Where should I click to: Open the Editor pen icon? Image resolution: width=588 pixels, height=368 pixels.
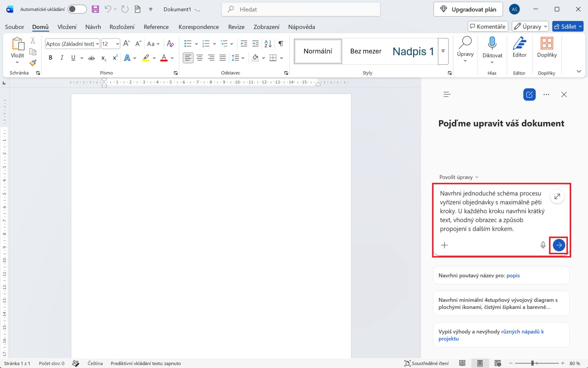pos(519,47)
